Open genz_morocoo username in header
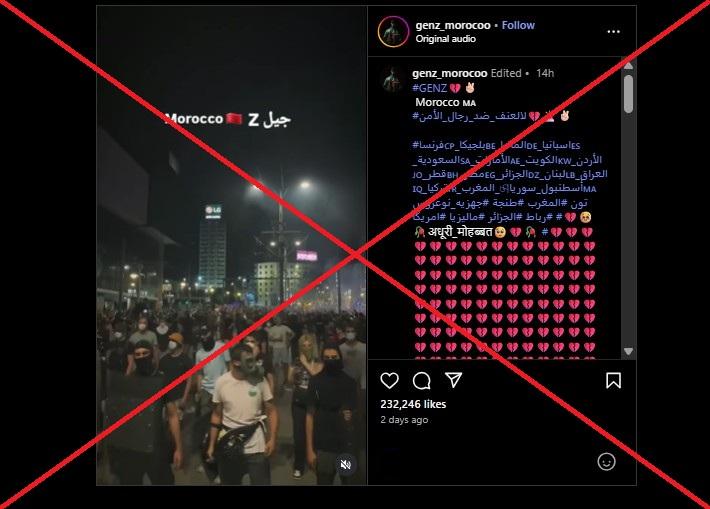This screenshot has height=509, width=710. point(453,25)
